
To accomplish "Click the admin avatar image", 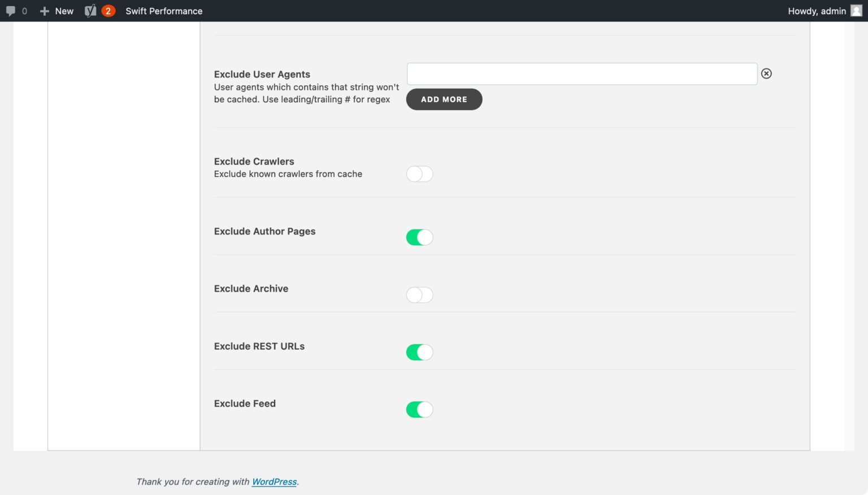I will [856, 11].
